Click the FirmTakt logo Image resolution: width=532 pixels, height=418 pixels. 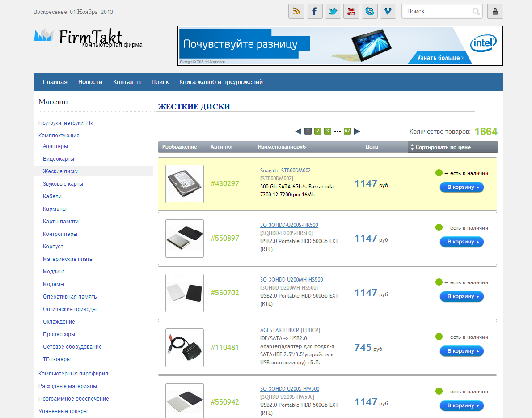click(88, 37)
